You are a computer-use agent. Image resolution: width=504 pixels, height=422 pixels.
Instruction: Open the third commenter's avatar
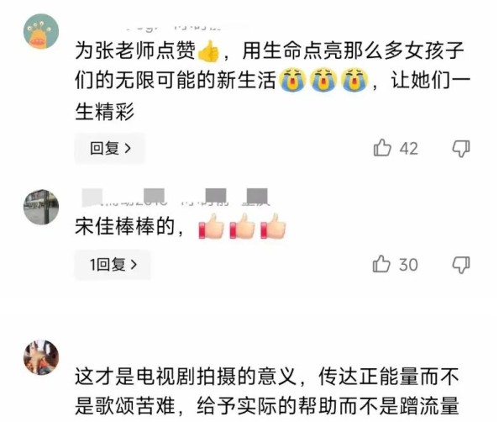tap(41, 357)
